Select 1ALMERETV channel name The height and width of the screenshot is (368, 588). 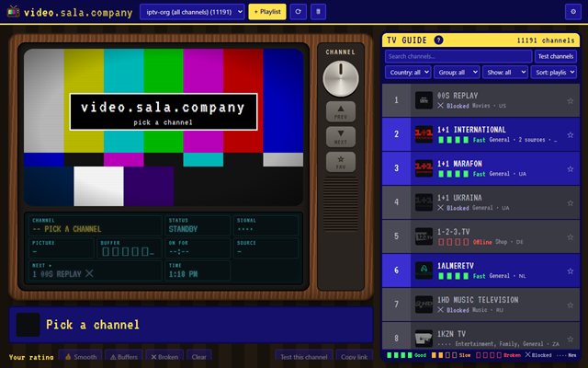[x=456, y=266]
